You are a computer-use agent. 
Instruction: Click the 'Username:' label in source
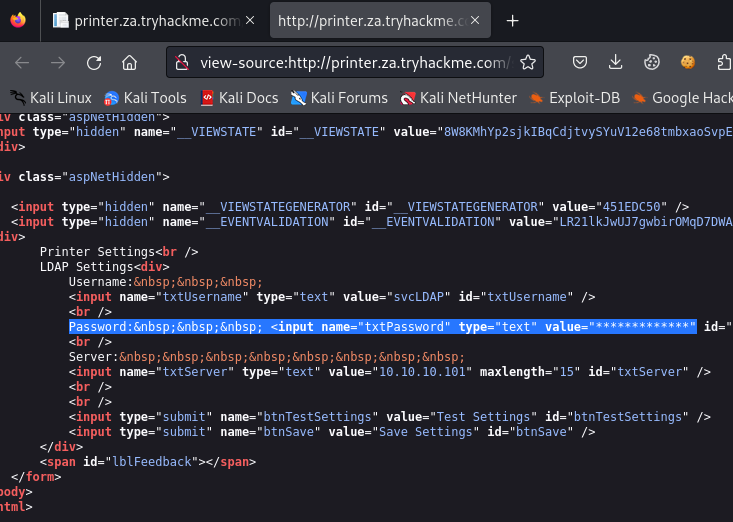tap(101, 282)
